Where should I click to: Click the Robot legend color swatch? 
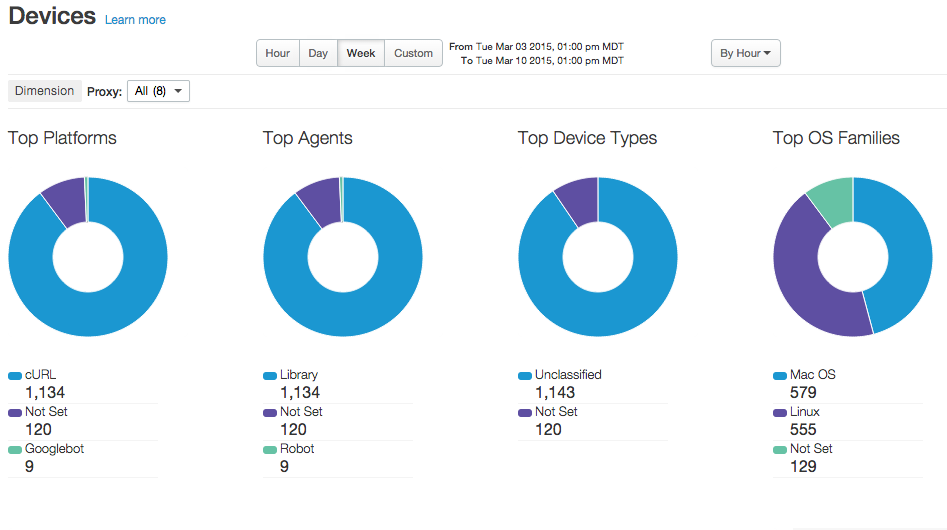pos(270,450)
